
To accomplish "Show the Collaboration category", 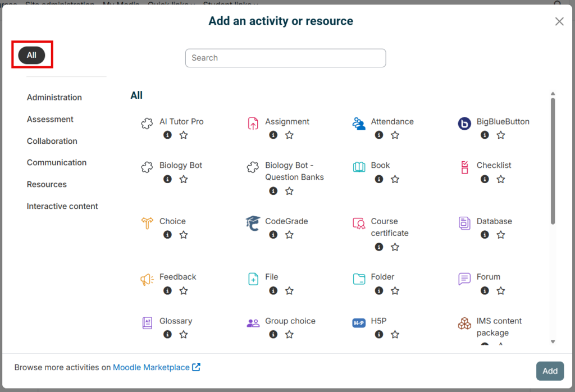I will [x=52, y=141].
